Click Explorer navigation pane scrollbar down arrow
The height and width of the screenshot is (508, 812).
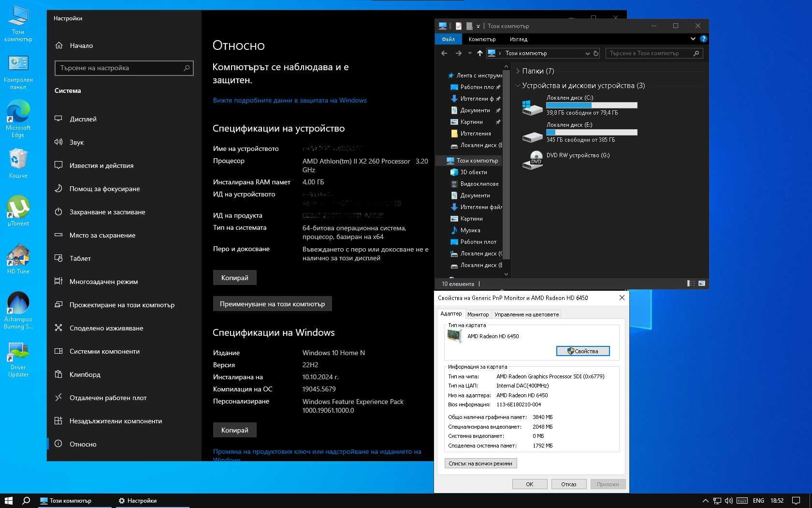coord(506,274)
